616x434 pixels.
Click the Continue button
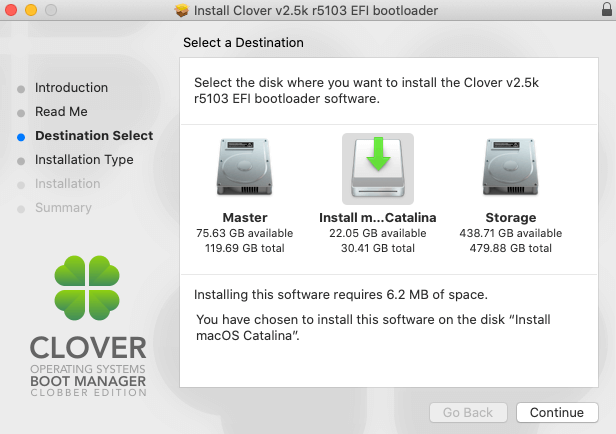[557, 412]
